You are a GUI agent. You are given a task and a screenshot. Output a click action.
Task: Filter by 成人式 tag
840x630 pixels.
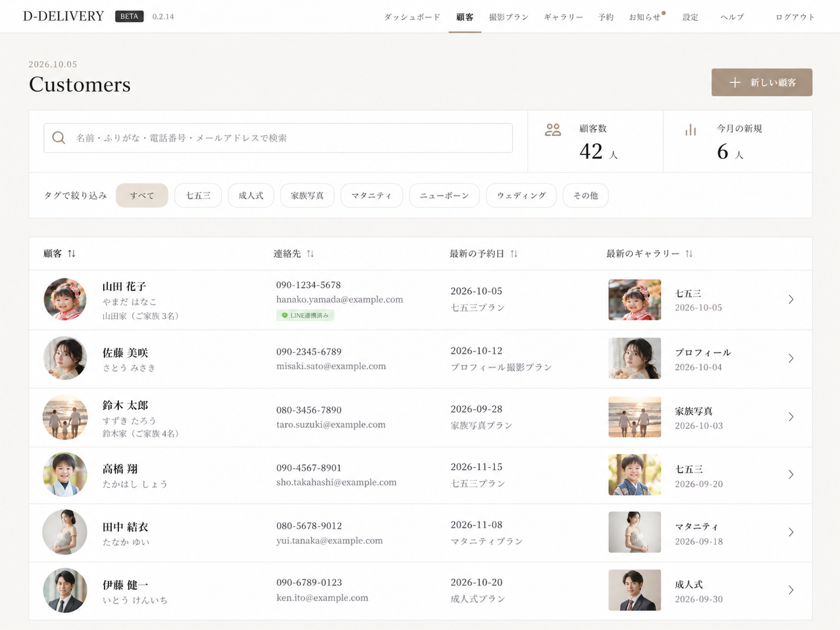coord(251,195)
